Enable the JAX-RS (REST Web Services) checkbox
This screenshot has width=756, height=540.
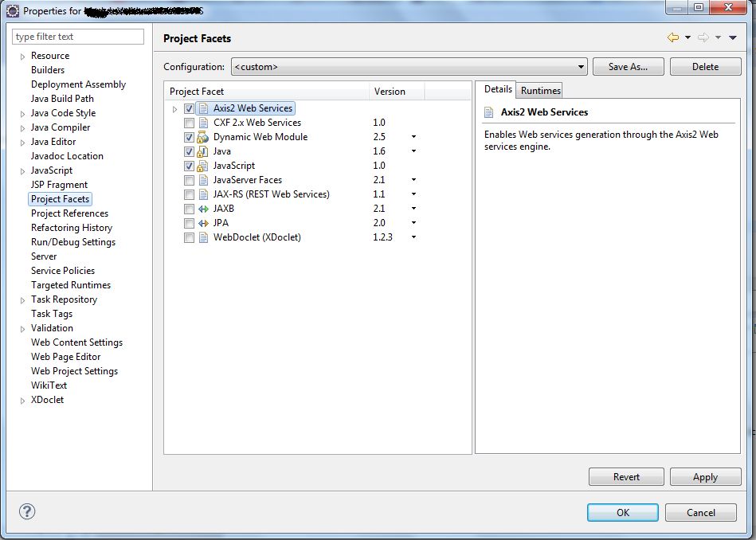tap(189, 195)
